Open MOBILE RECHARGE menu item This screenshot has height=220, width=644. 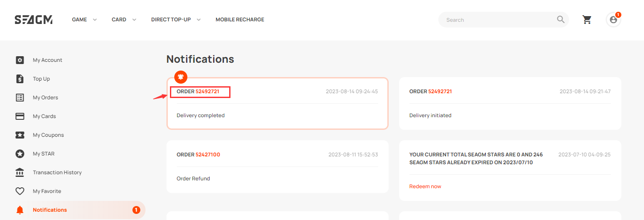pyautogui.click(x=240, y=20)
